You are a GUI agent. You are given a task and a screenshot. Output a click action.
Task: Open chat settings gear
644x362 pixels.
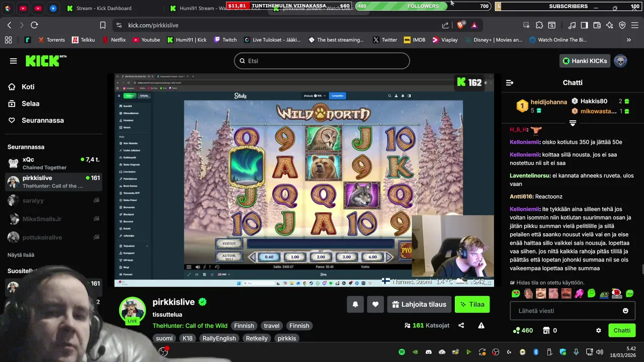pos(598,330)
